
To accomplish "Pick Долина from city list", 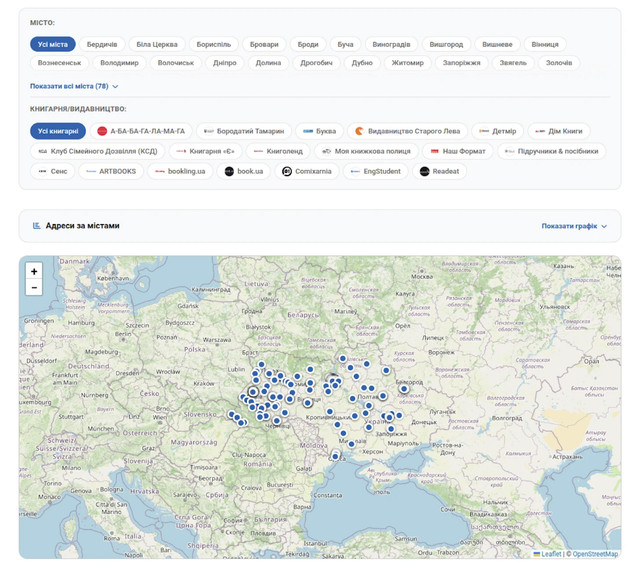I will (268, 63).
